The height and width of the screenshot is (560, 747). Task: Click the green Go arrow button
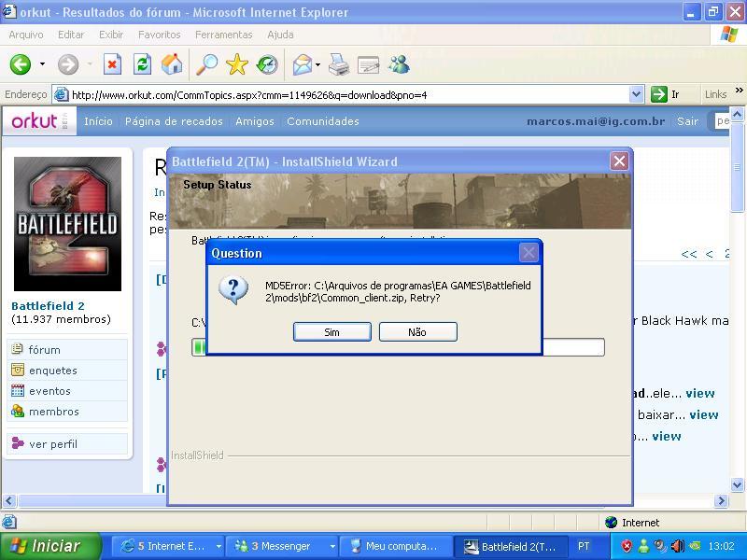click(x=659, y=94)
